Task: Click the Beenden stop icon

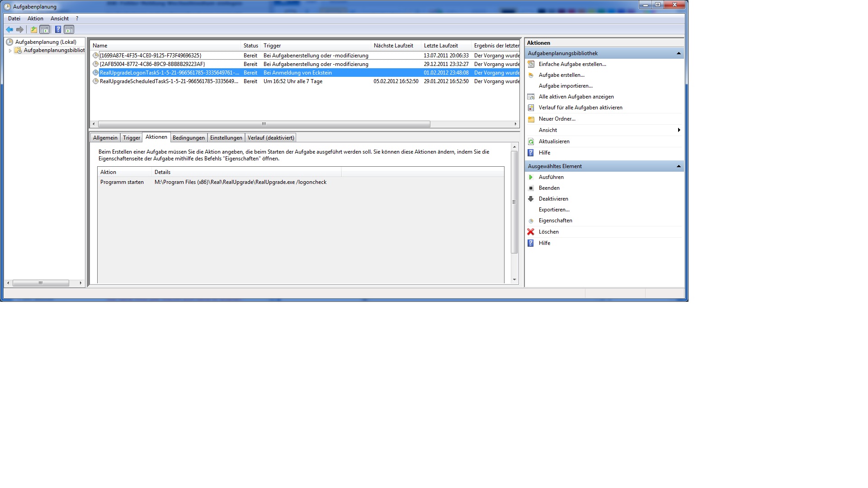Action: coord(531,188)
